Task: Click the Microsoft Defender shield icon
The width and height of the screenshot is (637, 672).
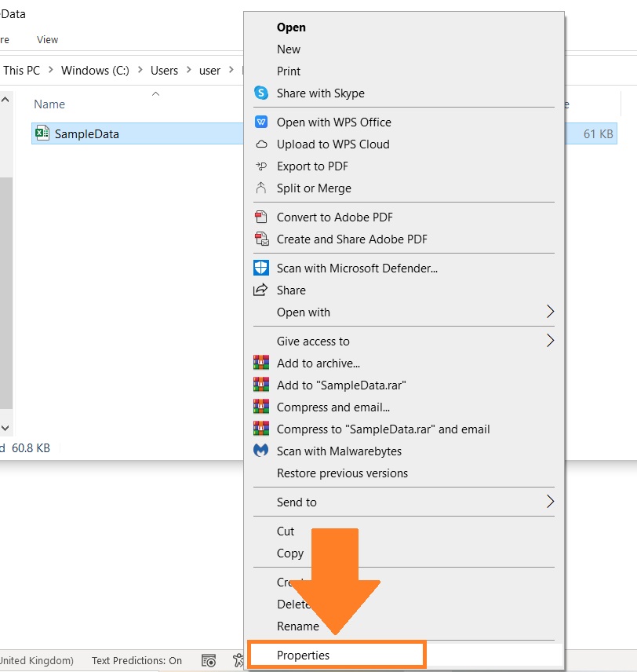Action: tap(261, 268)
